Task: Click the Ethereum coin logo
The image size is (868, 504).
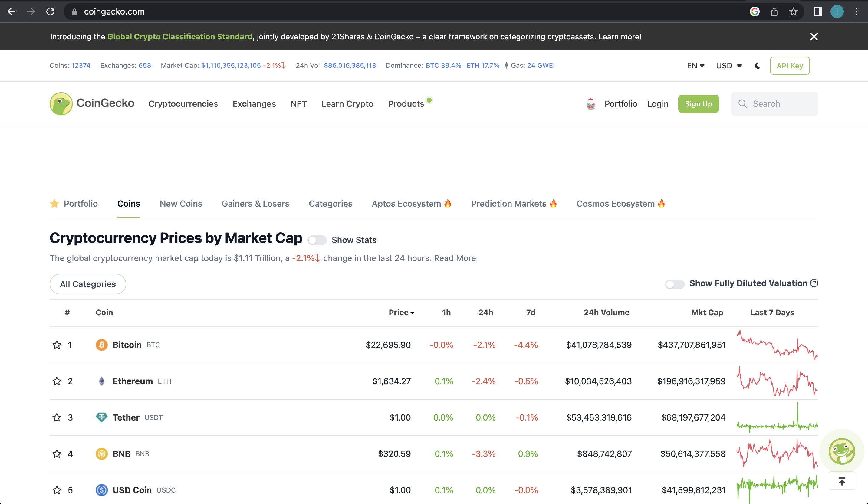Action: (x=102, y=381)
